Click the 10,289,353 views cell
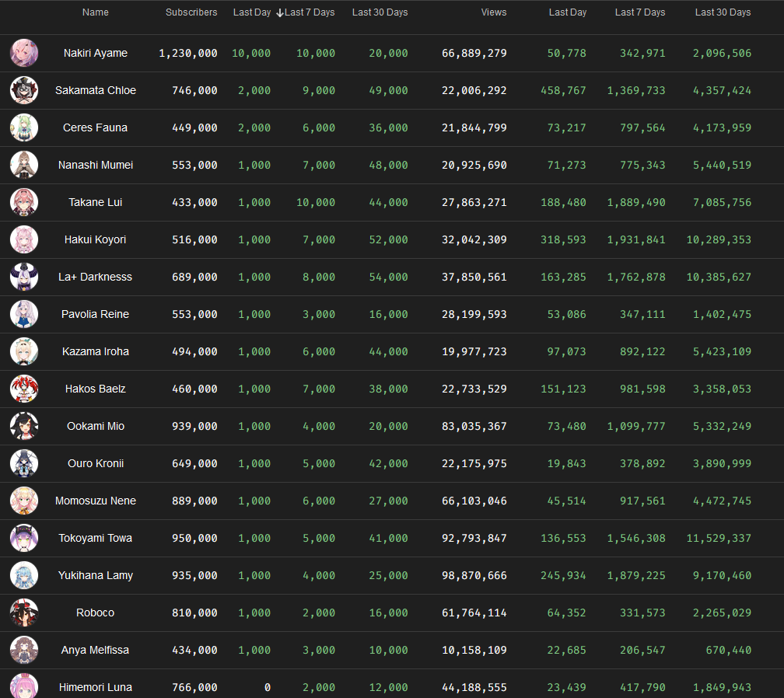The image size is (784, 698). click(719, 240)
